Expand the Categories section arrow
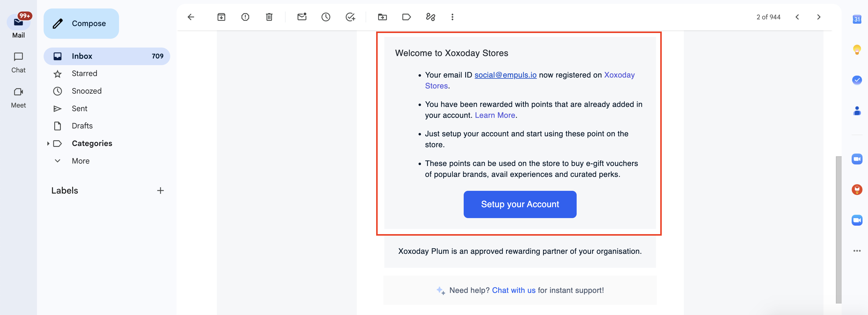868x315 pixels. click(48, 144)
